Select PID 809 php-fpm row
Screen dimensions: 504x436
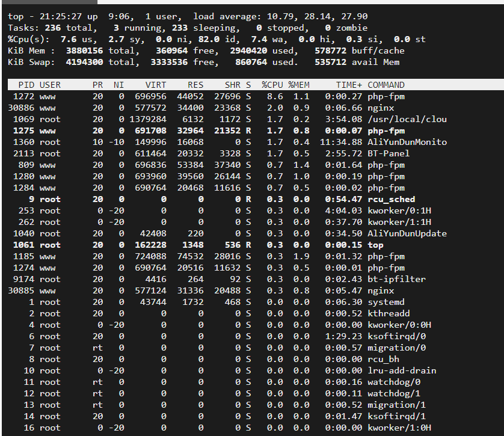click(x=26, y=165)
